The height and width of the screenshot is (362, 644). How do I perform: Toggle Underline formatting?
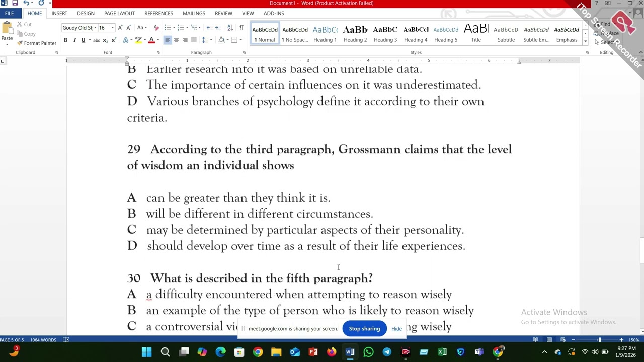(83, 40)
